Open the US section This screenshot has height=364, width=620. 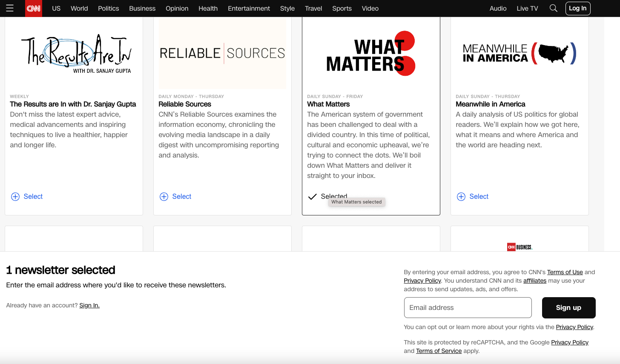[x=56, y=8]
